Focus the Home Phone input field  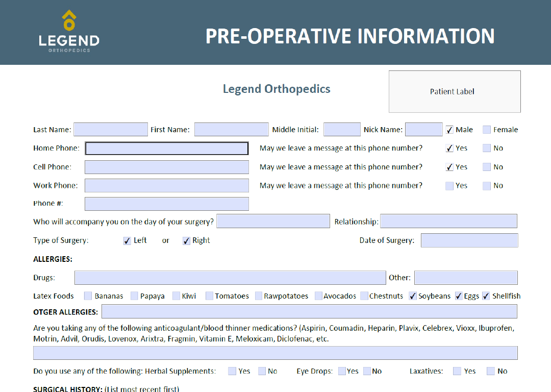tap(167, 149)
